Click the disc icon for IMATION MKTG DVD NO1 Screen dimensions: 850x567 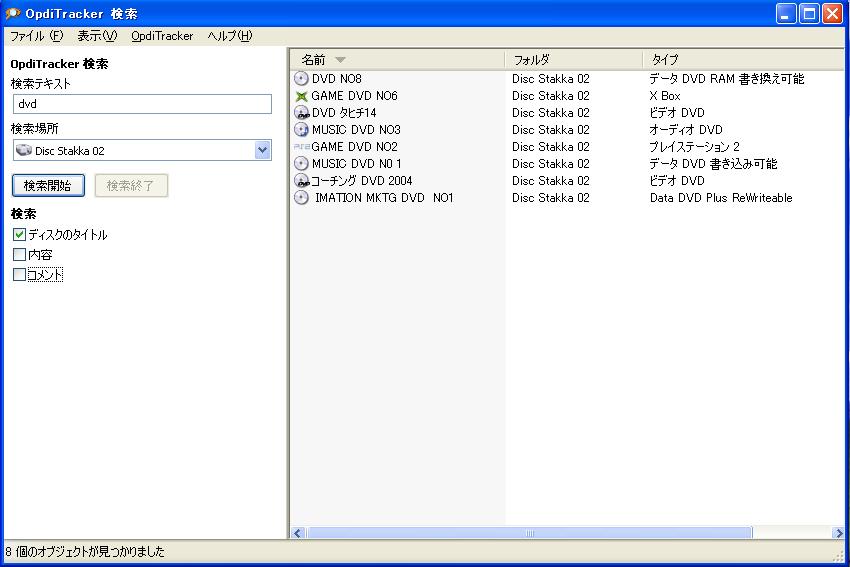tap(301, 198)
